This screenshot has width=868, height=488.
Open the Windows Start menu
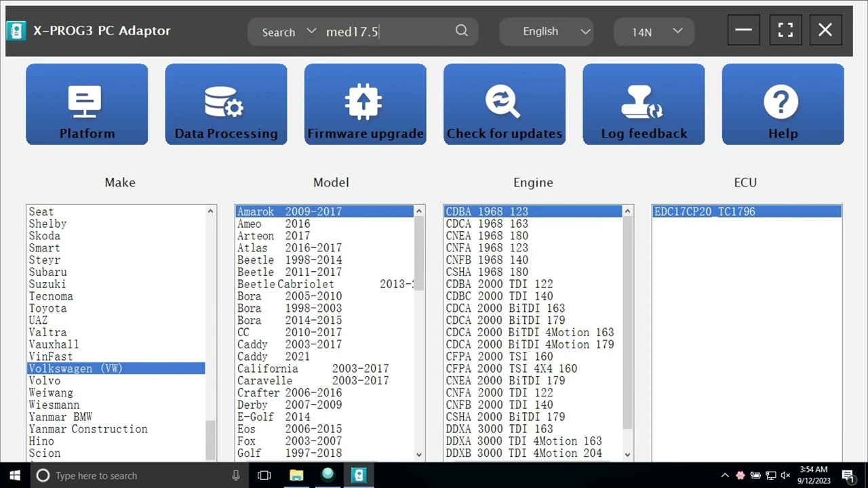[x=15, y=476]
